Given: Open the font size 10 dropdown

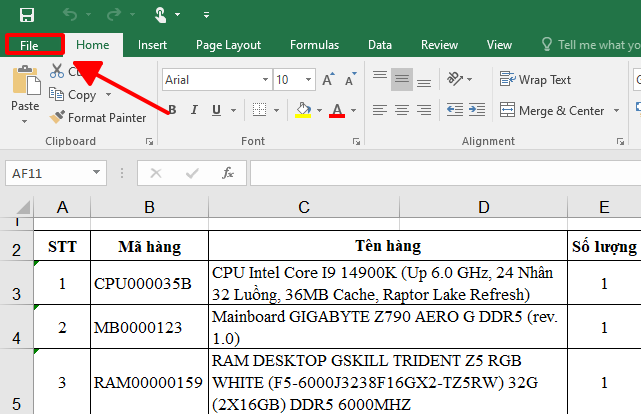Looking at the screenshot, I should click(x=309, y=80).
